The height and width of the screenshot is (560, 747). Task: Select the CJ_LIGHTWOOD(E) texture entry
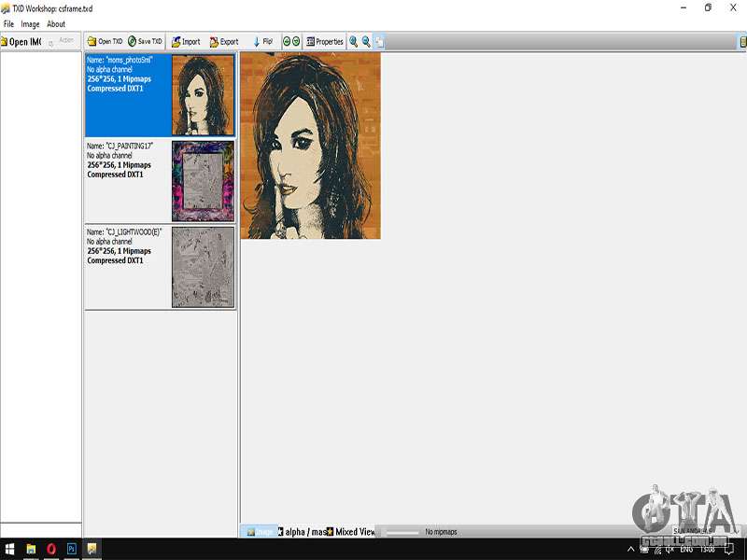click(x=160, y=267)
